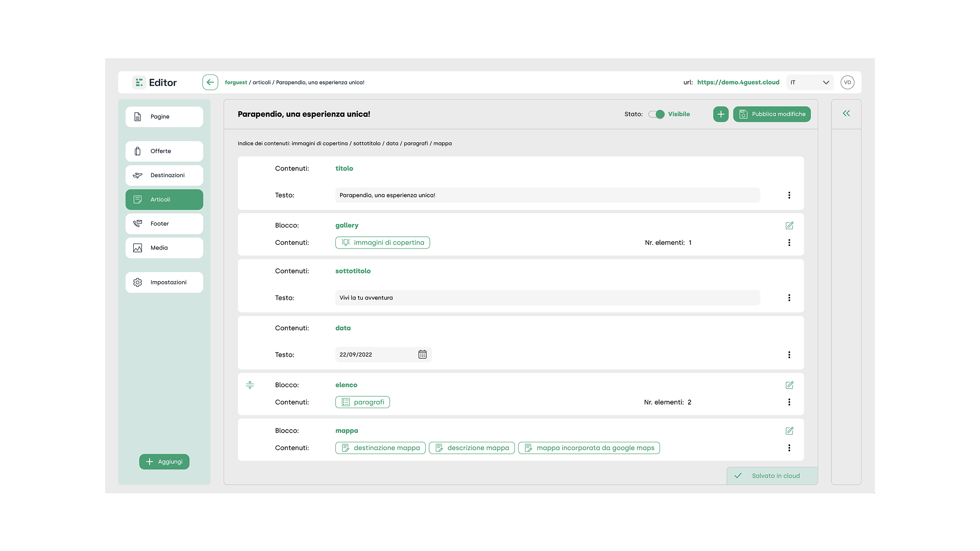The image size is (980, 551).
Task: Open the IT language dropdown
Action: click(810, 82)
